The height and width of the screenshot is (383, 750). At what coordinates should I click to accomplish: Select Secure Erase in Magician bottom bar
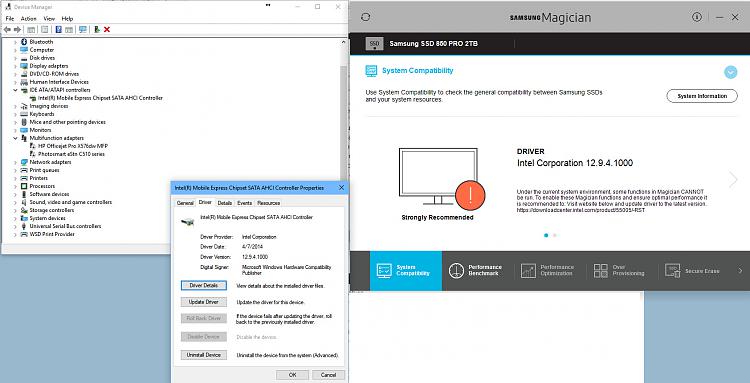tap(692, 271)
